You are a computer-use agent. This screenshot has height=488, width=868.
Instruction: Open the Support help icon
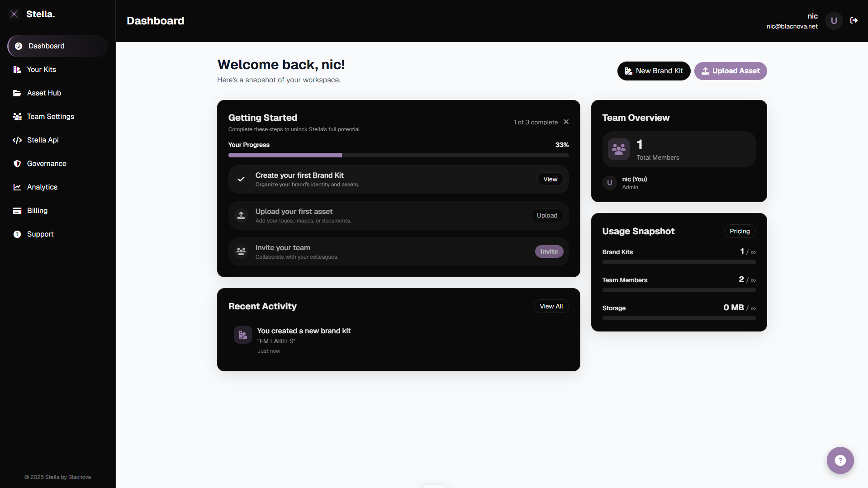pyautogui.click(x=17, y=234)
